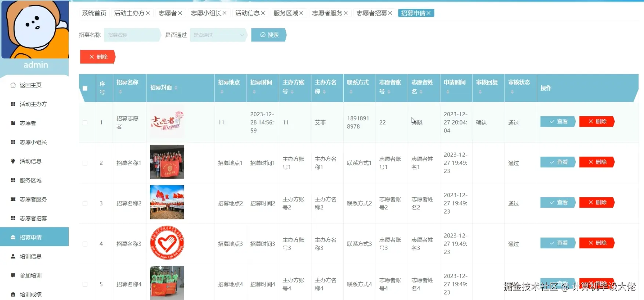
Task: Click the icon beside 志愿者 in sidebar
Action: pyautogui.click(x=13, y=123)
